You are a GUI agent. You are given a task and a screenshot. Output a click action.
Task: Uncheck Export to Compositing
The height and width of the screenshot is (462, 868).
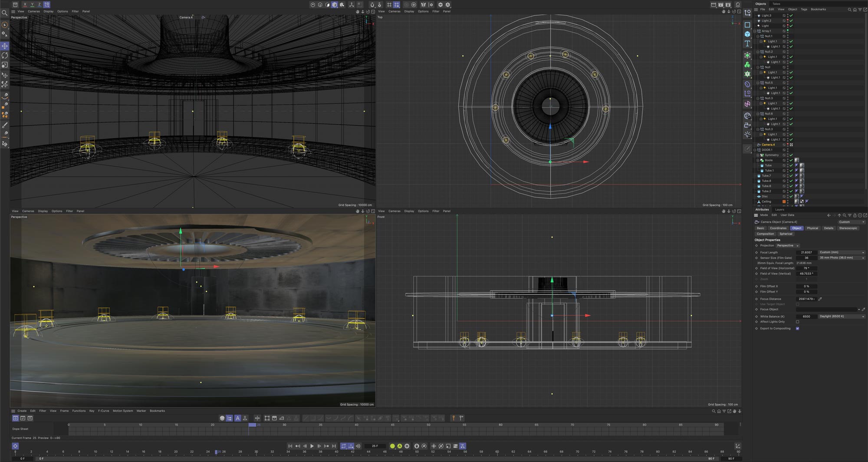pos(797,328)
